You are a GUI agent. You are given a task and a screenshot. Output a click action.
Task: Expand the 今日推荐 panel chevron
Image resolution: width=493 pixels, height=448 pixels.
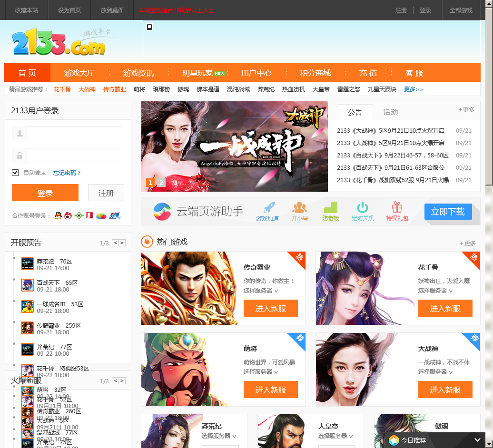477,440
